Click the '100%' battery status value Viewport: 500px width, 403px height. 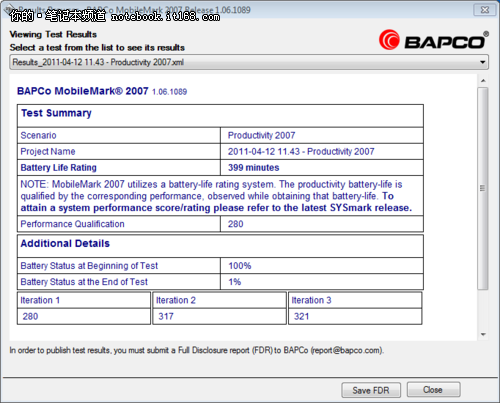[x=240, y=266]
